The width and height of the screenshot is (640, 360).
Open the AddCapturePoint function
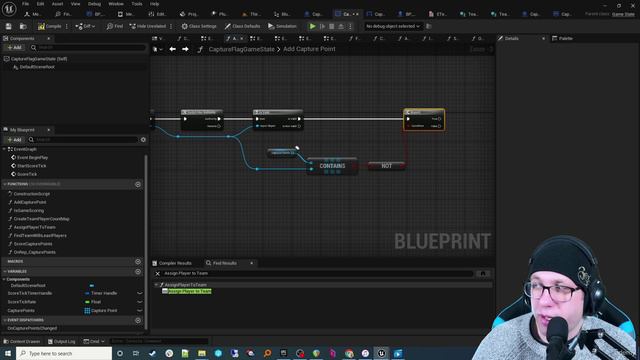click(x=30, y=202)
